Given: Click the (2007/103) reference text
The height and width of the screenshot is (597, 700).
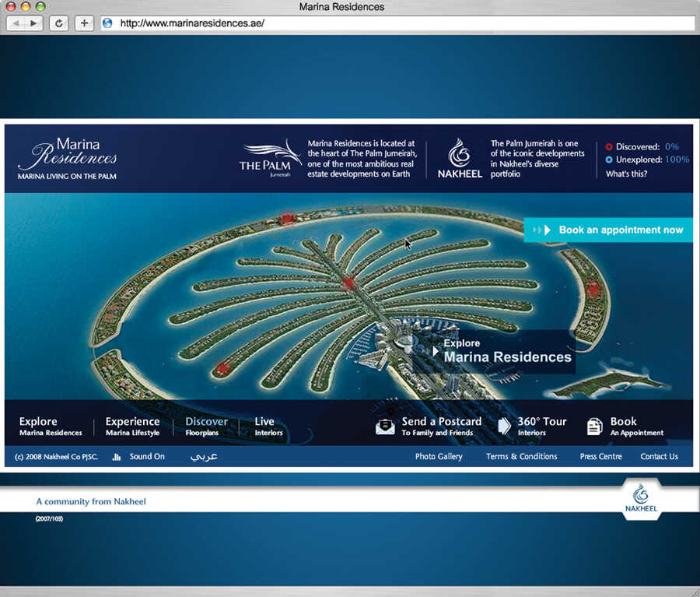Looking at the screenshot, I should tap(49, 519).
